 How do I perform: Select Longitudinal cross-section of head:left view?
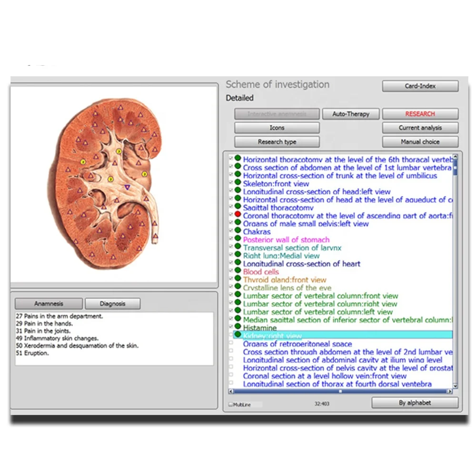317,191
